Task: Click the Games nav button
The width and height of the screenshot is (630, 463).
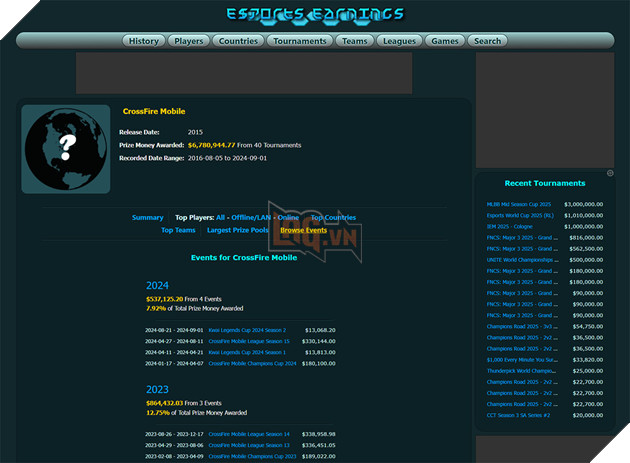Action: tap(445, 41)
